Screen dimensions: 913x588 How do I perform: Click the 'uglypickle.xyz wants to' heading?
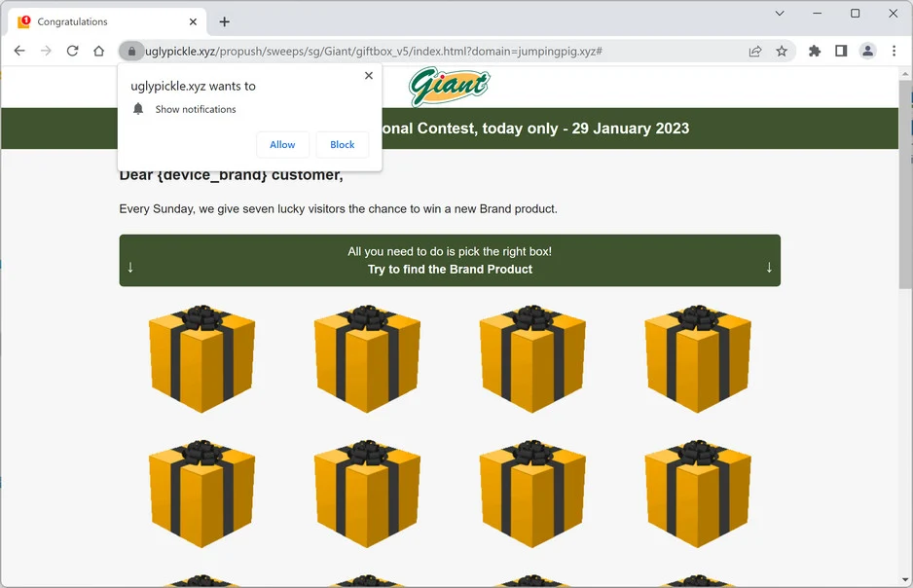[x=193, y=87]
